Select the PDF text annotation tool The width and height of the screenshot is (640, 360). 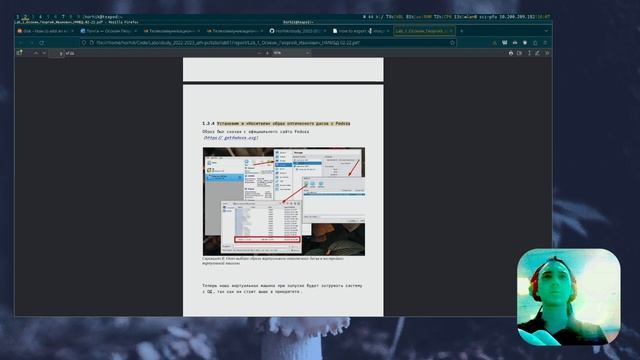[529, 53]
